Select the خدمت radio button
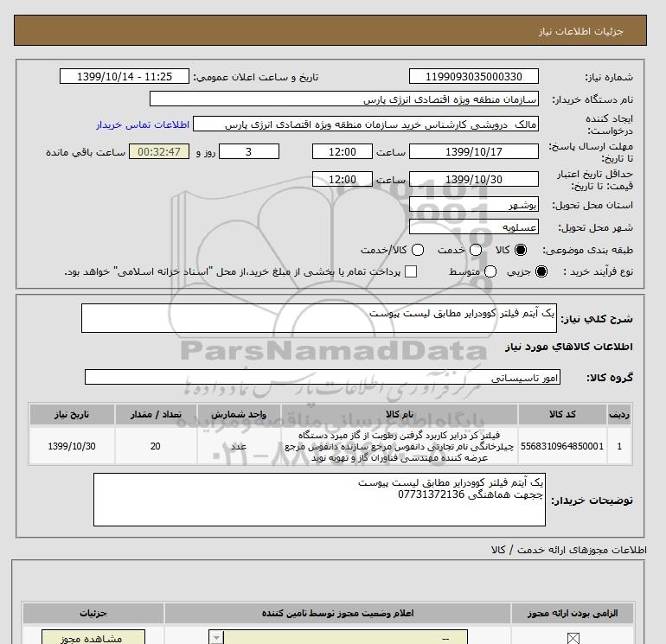666x644 pixels. click(x=476, y=250)
